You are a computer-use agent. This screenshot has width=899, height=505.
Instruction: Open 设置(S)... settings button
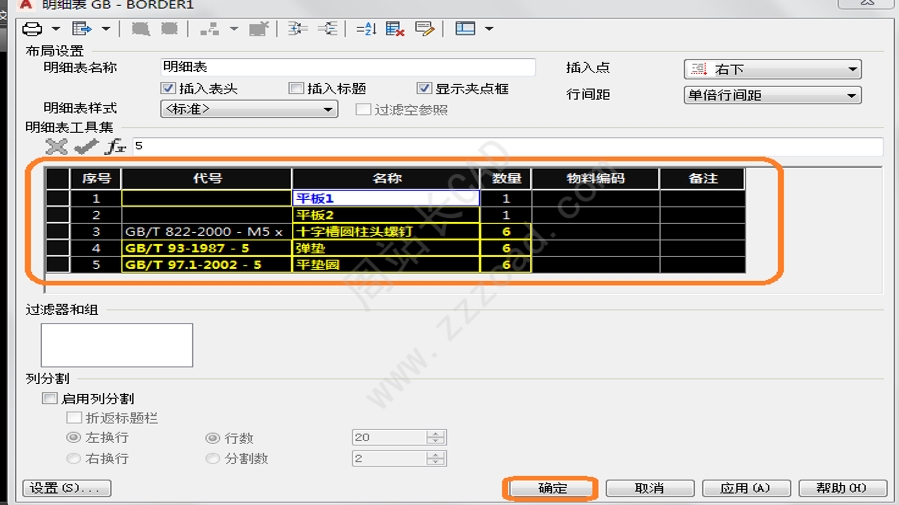coord(66,488)
